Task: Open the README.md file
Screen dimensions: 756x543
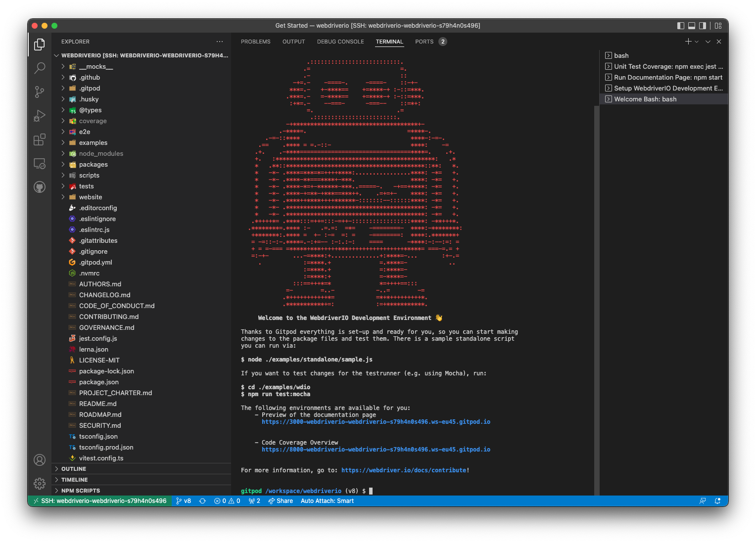Action: [142, 404]
